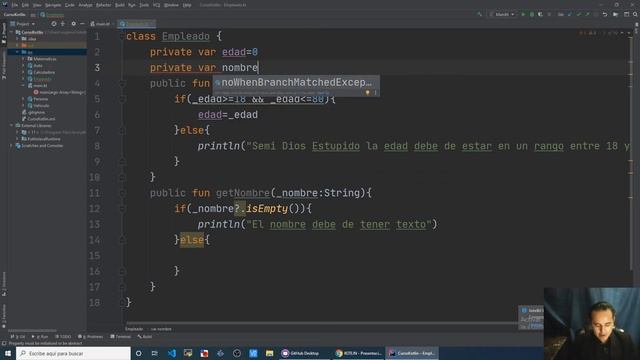Select .gitignore file in project tree
640x360 pixels.
[x=37, y=112]
